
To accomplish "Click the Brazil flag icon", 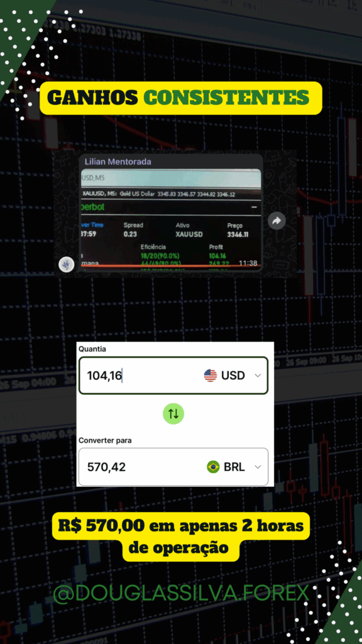I will [213, 467].
